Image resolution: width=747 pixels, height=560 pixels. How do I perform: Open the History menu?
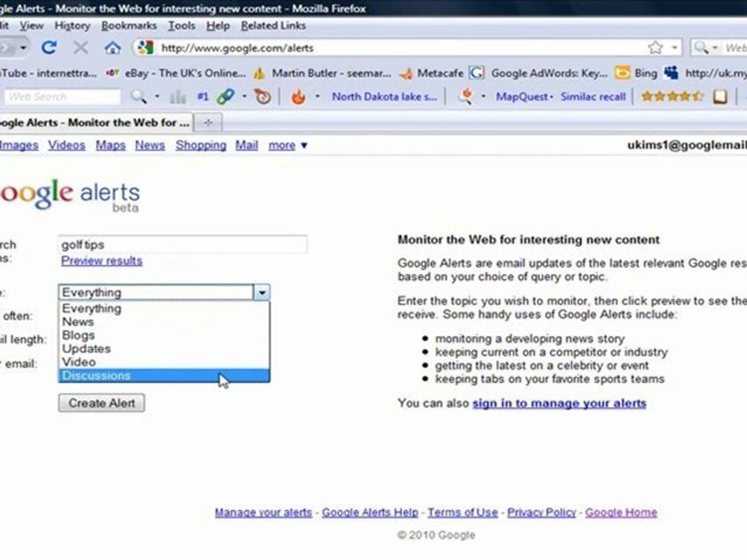72,25
